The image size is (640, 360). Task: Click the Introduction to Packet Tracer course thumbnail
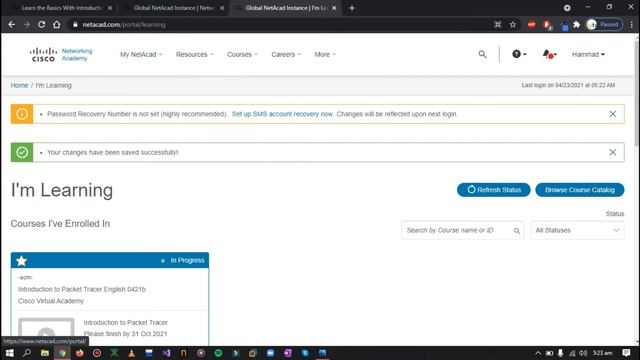[46, 331]
